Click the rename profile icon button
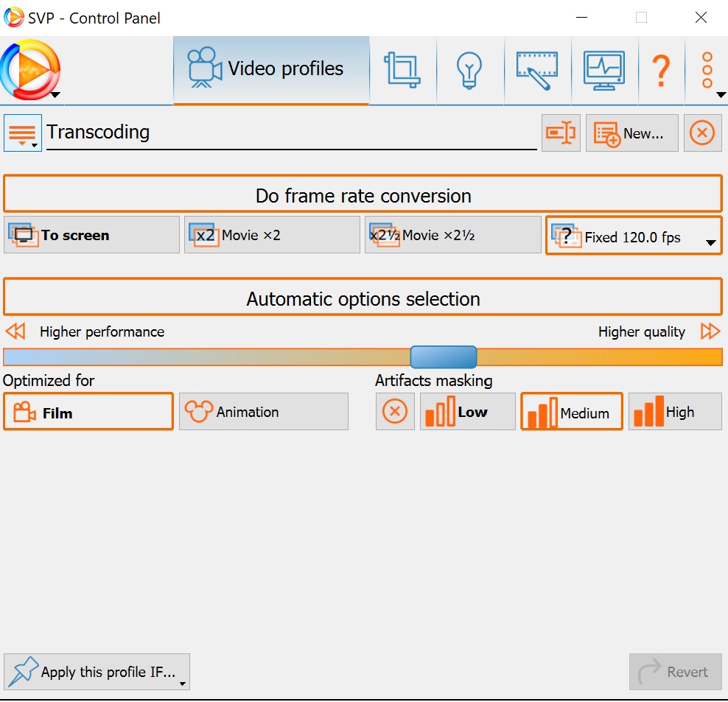This screenshot has height=702, width=728. [561, 133]
